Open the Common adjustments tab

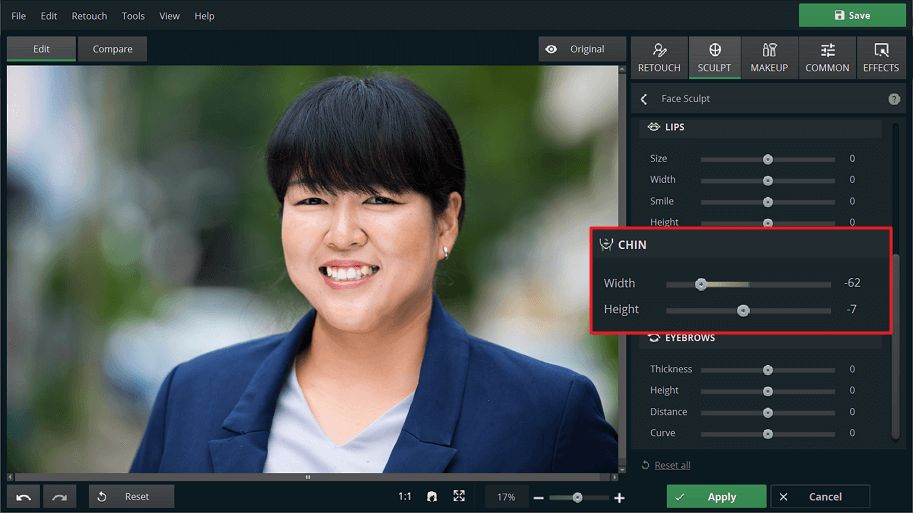[827, 57]
